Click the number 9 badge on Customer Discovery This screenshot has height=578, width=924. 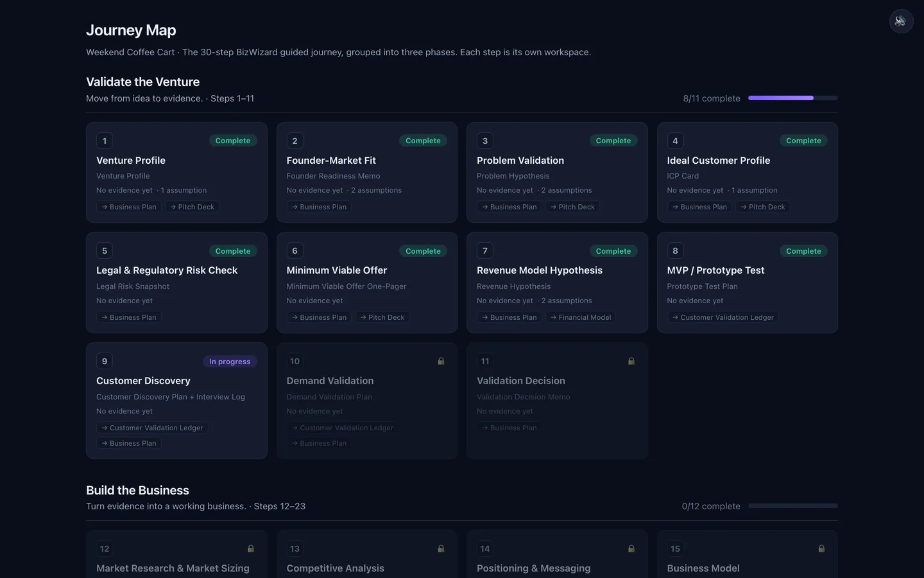point(105,361)
